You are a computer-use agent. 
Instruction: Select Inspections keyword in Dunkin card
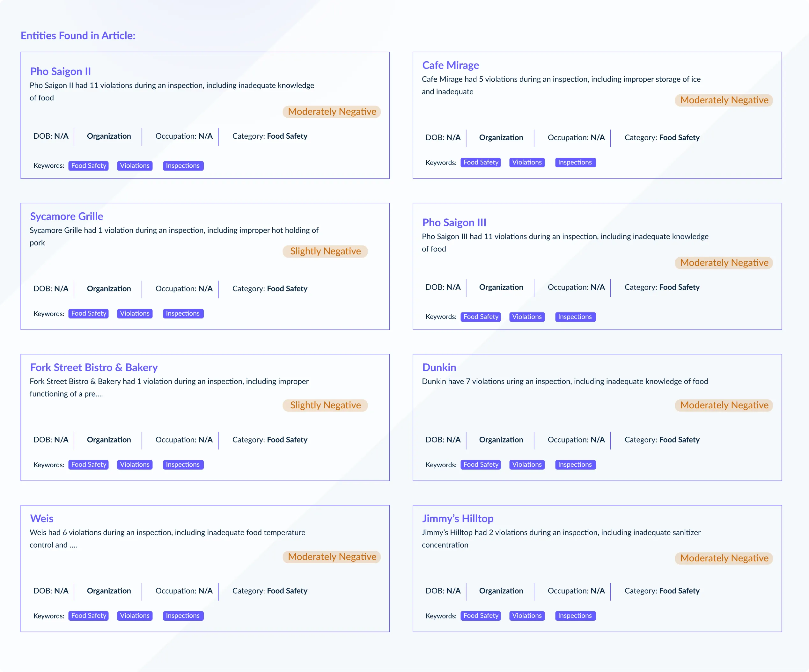click(x=575, y=465)
